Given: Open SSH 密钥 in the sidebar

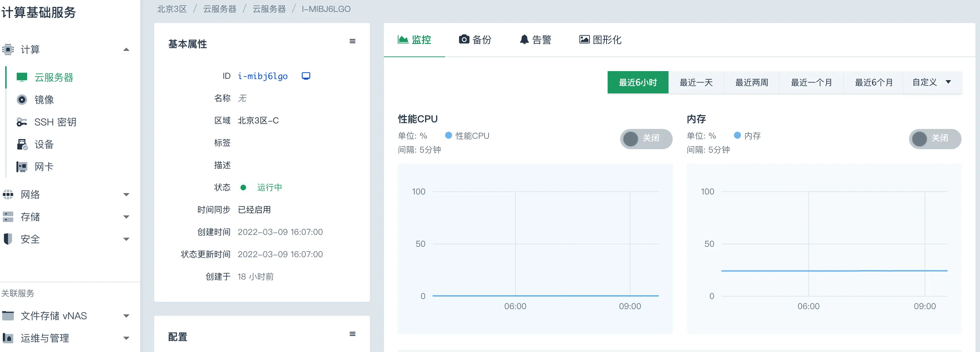Looking at the screenshot, I should (55, 122).
